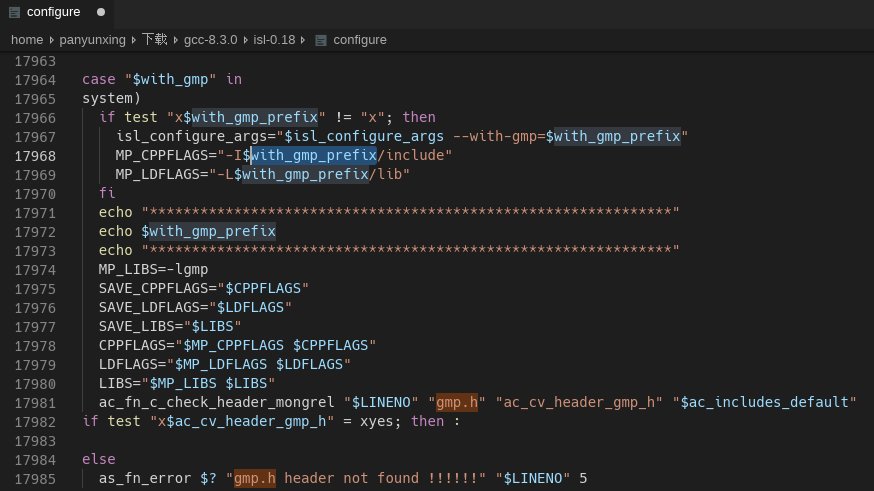Click line number 17965
874x491 pixels.
pyautogui.click(x=35, y=99)
